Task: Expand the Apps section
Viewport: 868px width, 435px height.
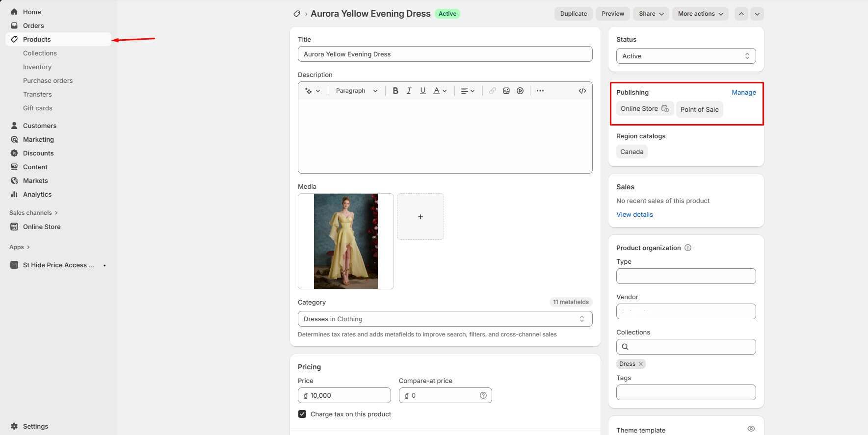Action: click(20, 247)
